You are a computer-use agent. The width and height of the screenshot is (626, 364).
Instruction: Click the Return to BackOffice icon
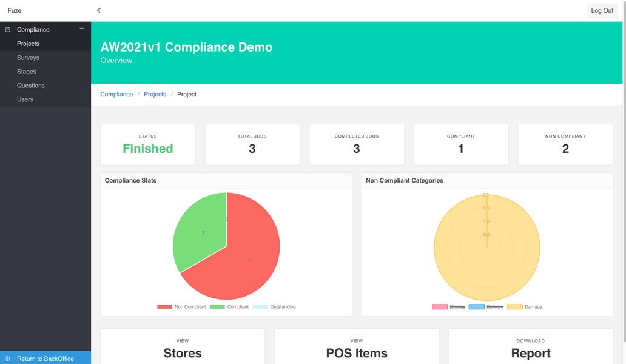(8, 359)
